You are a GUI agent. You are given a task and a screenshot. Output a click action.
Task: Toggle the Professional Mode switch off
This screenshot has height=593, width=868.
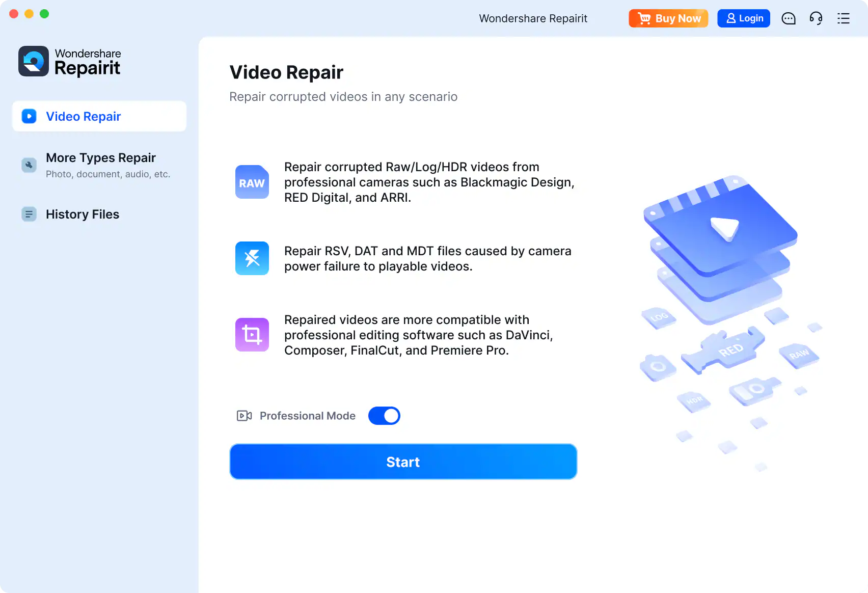coord(384,415)
